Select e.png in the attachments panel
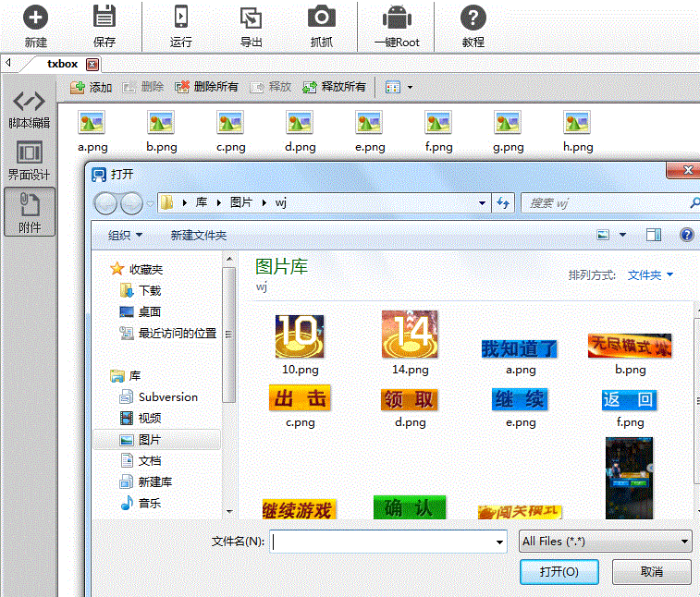 [x=370, y=131]
